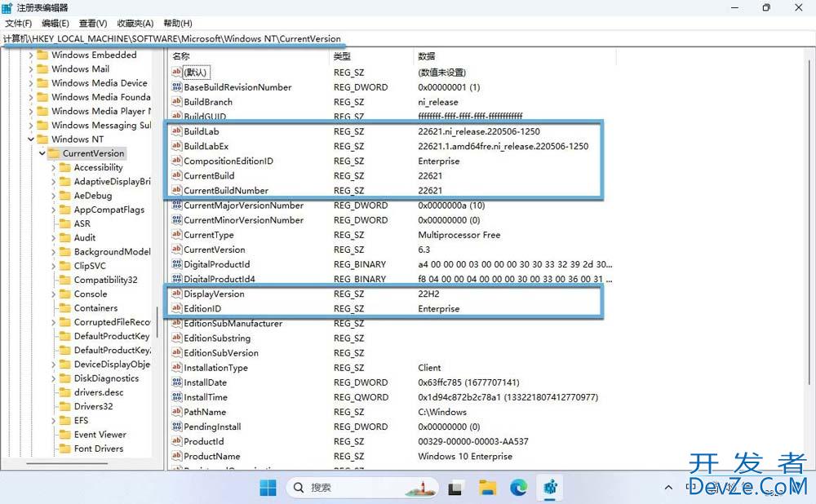Select the DiskDiagnostics tree key
816x504 pixels.
click(x=106, y=378)
